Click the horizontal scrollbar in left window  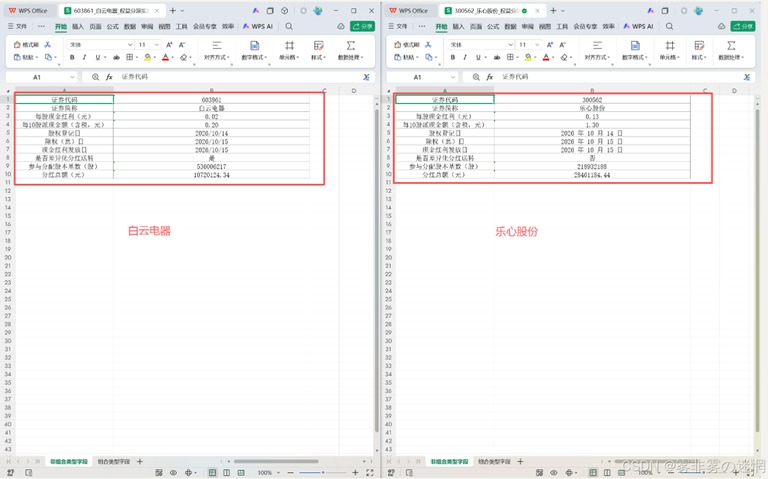click(276, 461)
